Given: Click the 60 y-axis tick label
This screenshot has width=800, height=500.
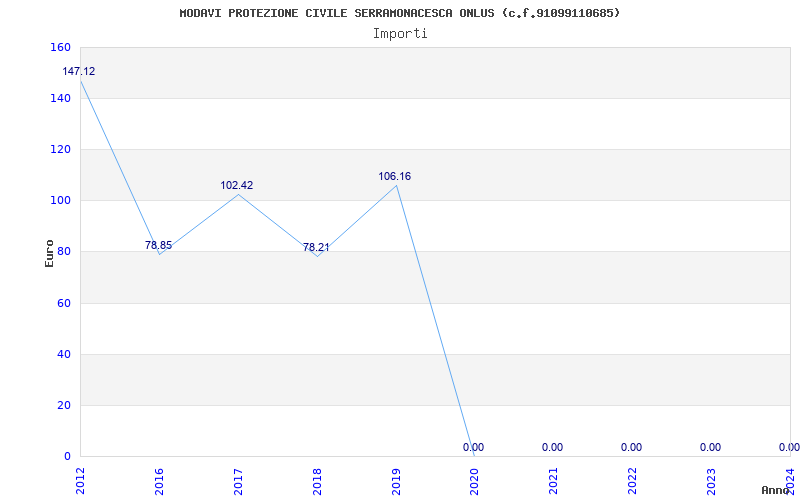Looking at the screenshot, I should (63, 304).
